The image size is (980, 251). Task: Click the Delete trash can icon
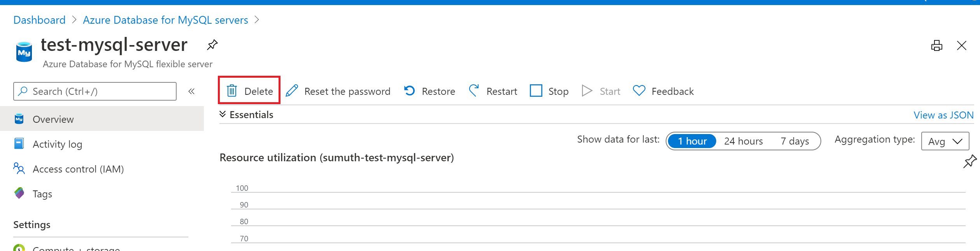click(232, 91)
